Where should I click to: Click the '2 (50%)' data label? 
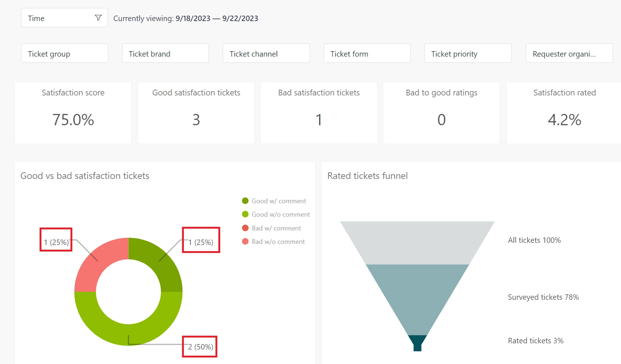point(201,347)
